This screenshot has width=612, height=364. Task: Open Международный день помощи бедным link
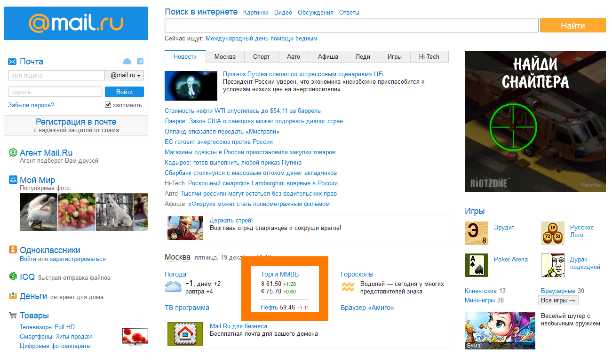coord(262,38)
